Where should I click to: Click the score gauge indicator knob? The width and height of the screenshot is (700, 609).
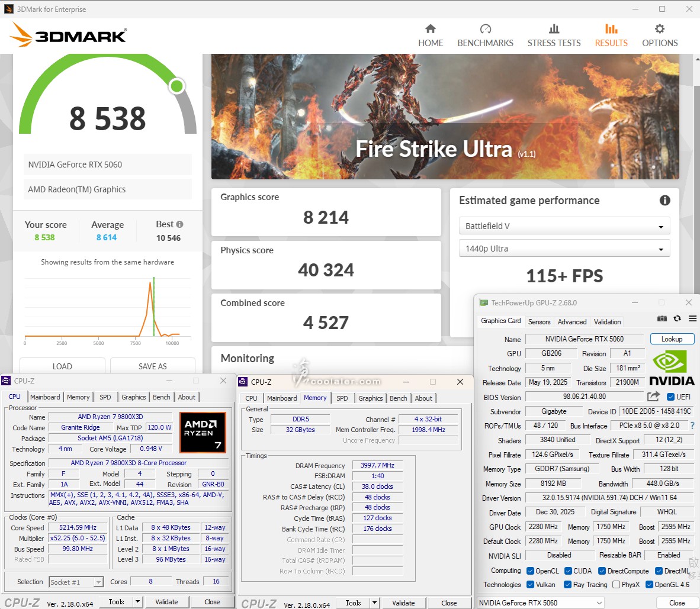(176, 86)
